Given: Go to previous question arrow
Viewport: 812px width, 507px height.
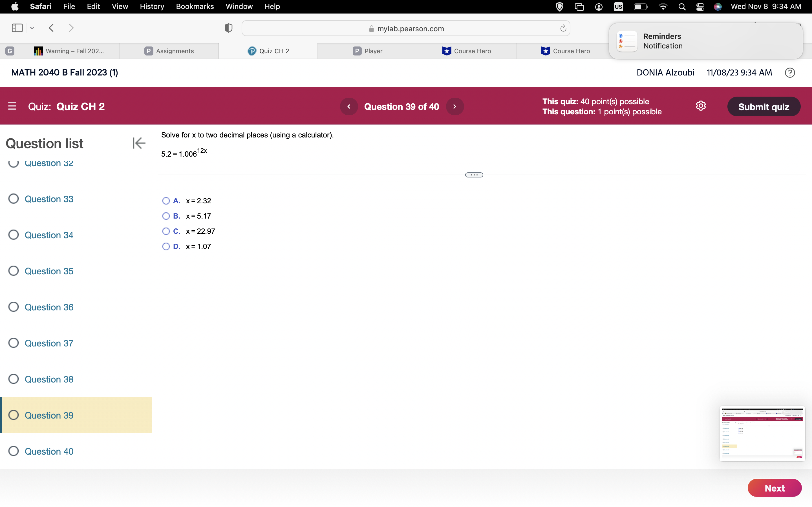Looking at the screenshot, I should [x=348, y=107].
